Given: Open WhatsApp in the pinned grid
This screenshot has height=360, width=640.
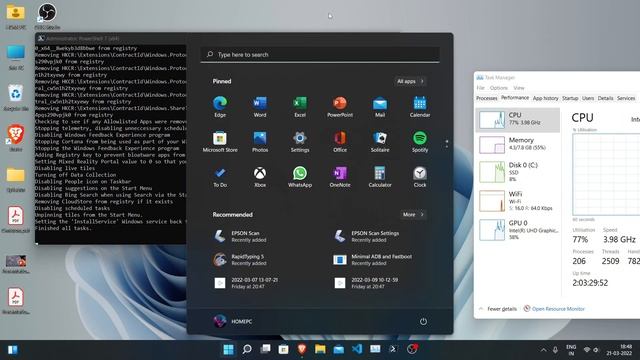Looking at the screenshot, I should pos(300,177).
